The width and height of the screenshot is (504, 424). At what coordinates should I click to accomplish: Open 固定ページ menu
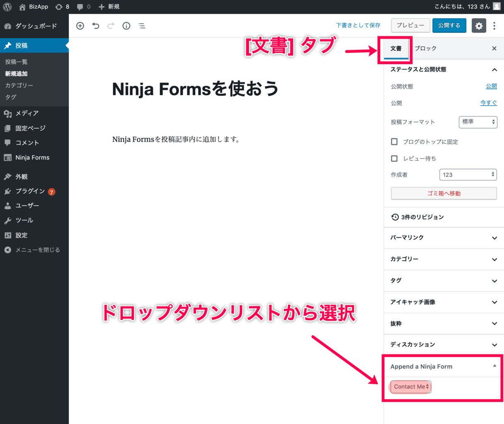pyautogui.click(x=34, y=128)
